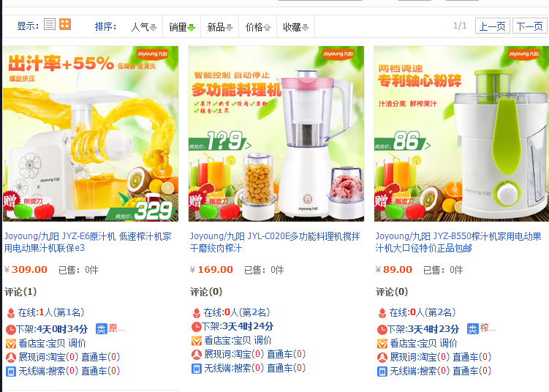Switch to grid display view icon

[65, 24]
